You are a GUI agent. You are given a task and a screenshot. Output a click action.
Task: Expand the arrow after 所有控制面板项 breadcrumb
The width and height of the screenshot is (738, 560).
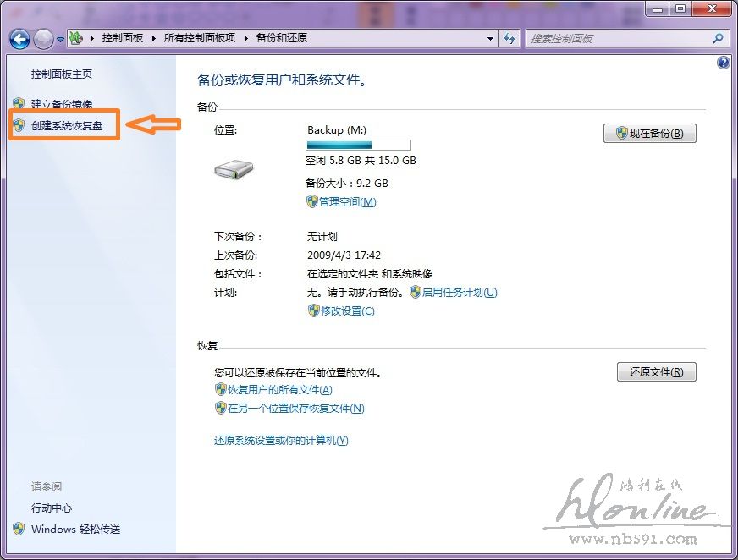pyautogui.click(x=245, y=38)
